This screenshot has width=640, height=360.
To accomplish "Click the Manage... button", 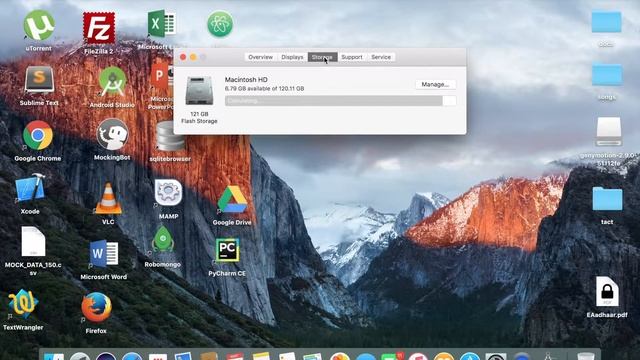I will (x=435, y=84).
